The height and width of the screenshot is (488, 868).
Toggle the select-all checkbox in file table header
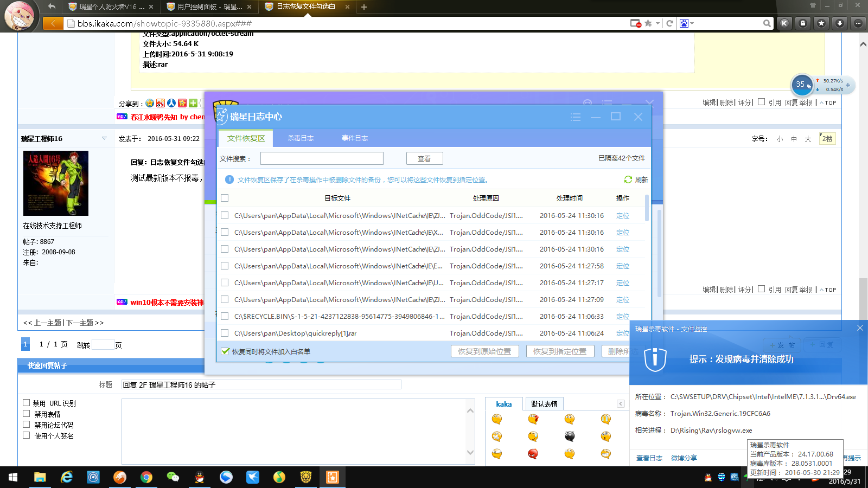click(225, 198)
